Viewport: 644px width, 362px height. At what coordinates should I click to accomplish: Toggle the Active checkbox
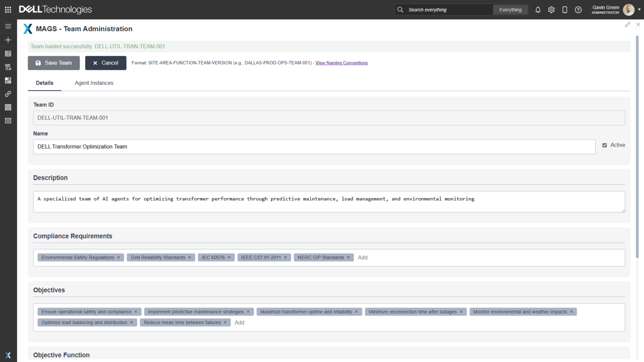(x=605, y=145)
